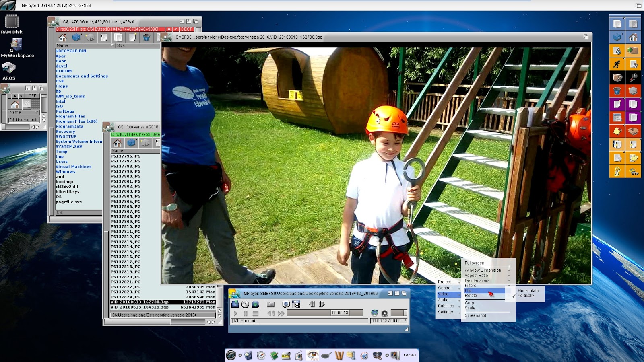644x362 pixels.
Task: Expand the Settings menu entry
Action: coord(448,312)
